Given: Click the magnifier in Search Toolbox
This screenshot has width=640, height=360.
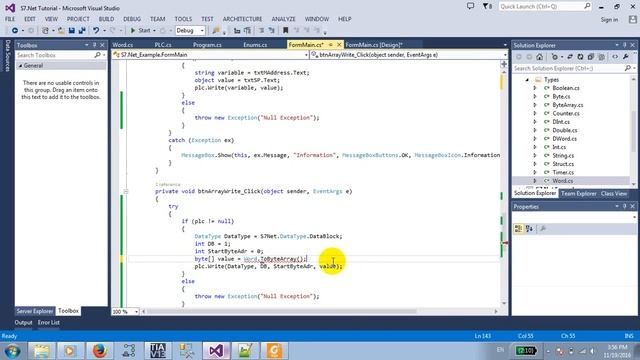Looking at the screenshot, I should [x=97, y=55].
